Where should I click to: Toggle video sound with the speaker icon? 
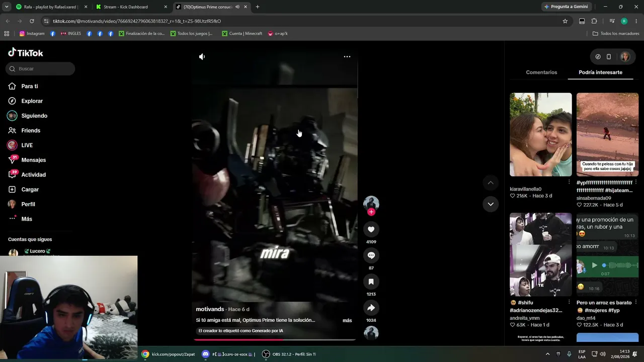[x=202, y=57]
